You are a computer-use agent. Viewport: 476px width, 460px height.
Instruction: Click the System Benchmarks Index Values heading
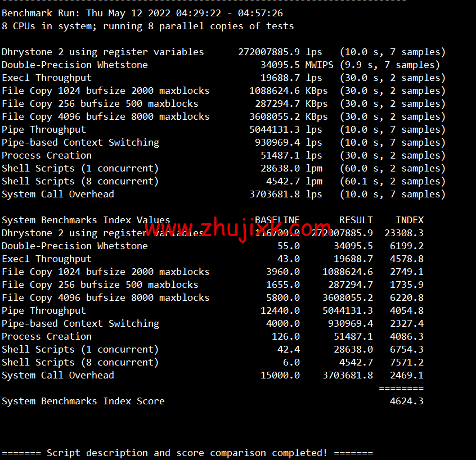coord(86,220)
